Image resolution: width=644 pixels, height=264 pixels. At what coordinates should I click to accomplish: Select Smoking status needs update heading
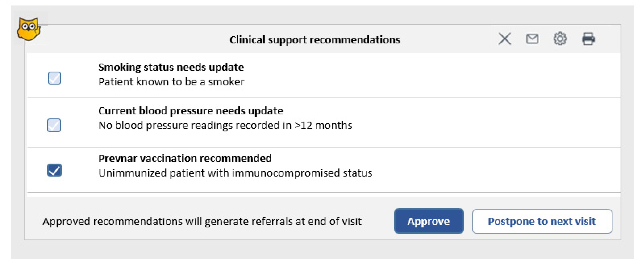coord(171,67)
